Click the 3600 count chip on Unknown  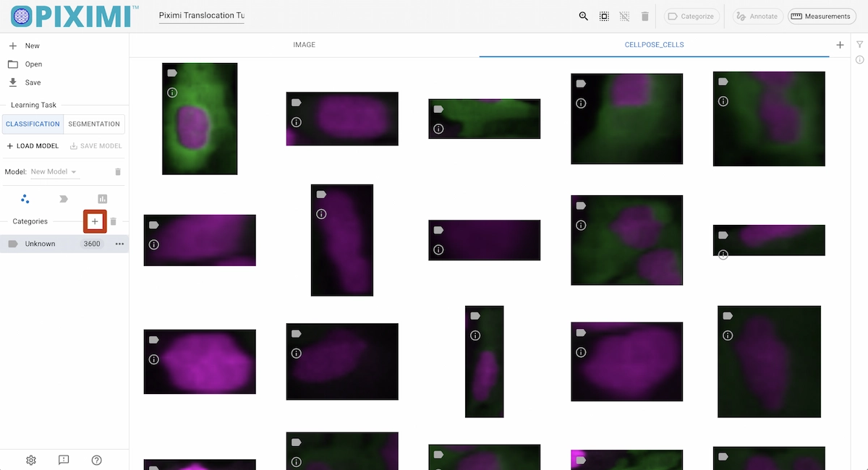[x=92, y=244]
